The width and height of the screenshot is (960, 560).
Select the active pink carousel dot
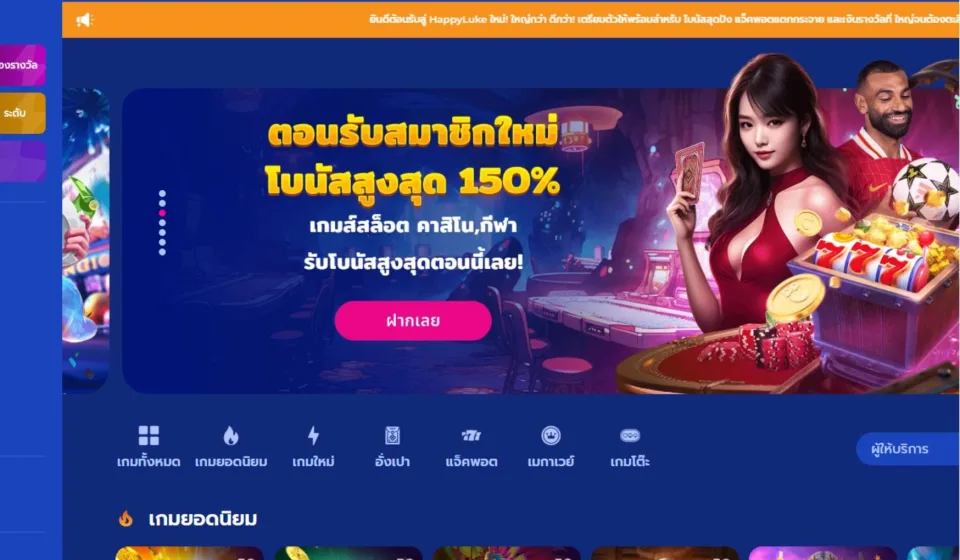click(x=162, y=213)
